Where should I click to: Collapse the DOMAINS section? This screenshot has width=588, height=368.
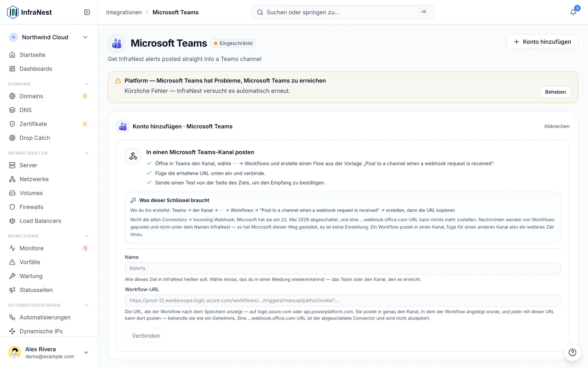86,84
